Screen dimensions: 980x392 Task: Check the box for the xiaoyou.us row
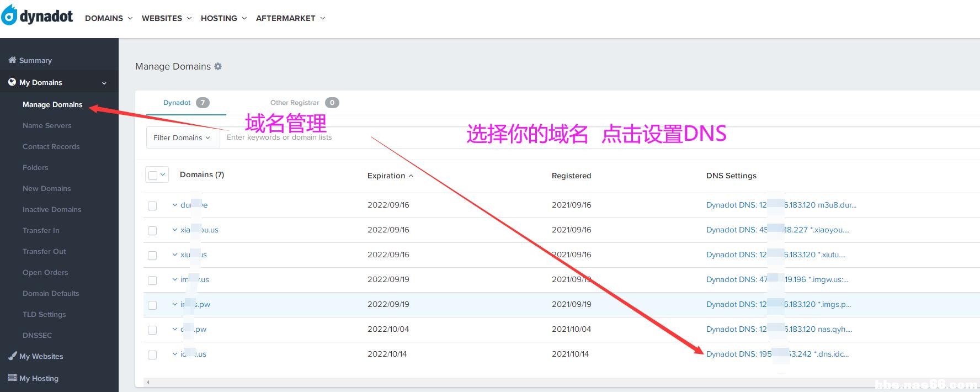pyautogui.click(x=152, y=230)
